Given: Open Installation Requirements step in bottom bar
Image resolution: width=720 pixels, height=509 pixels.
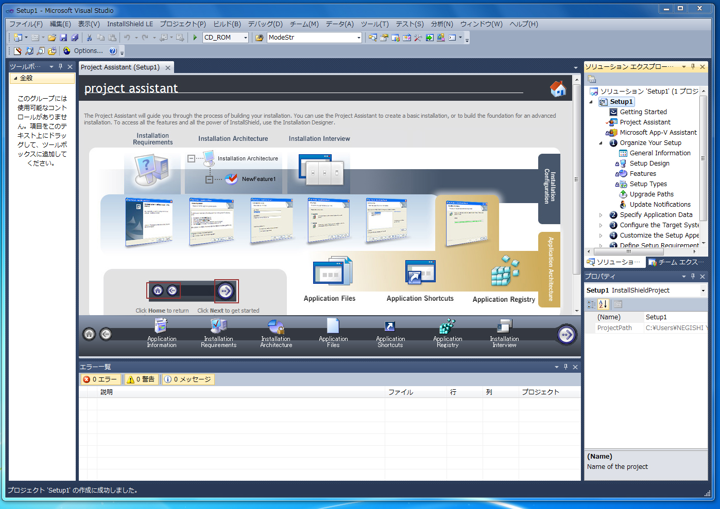Looking at the screenshot, I should 219,333.
